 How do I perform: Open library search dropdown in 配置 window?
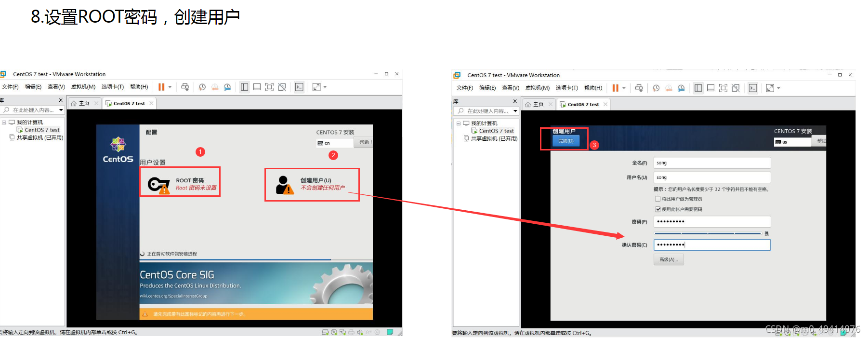(x=61, y=110)
